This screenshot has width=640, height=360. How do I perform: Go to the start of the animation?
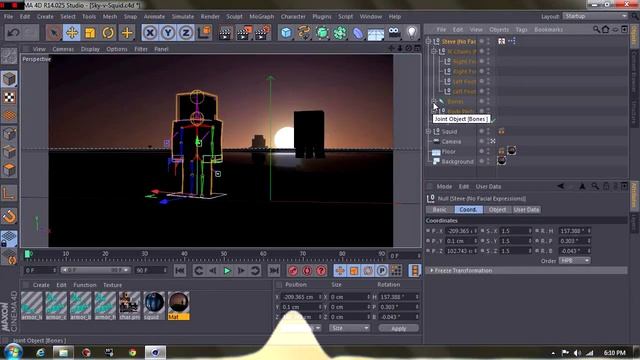(x=180, y=271)
